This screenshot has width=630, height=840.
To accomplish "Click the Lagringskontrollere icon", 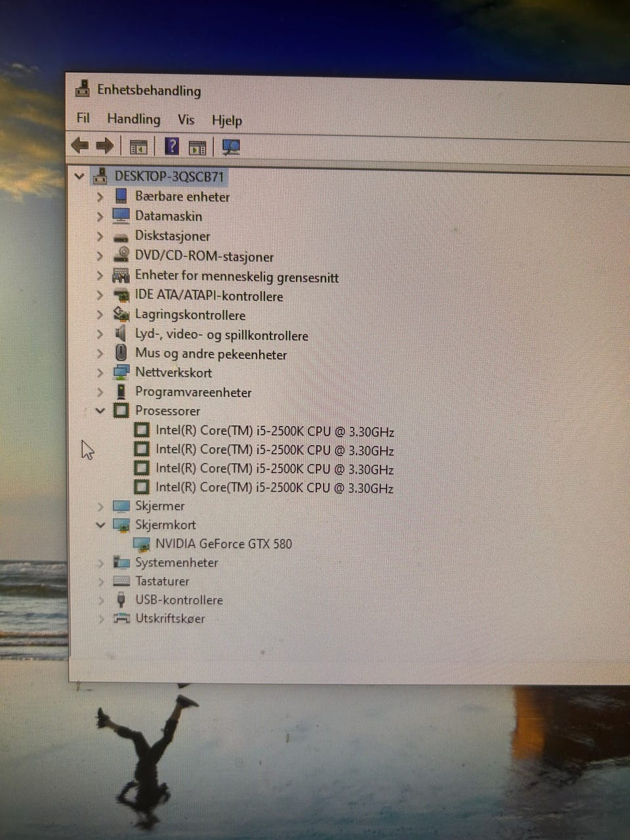I will pyautogui.click(x=121, y=314).
